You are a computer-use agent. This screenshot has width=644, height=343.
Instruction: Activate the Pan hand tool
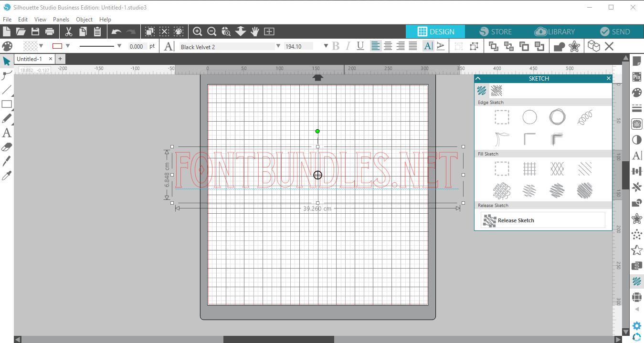click(255, 31)
